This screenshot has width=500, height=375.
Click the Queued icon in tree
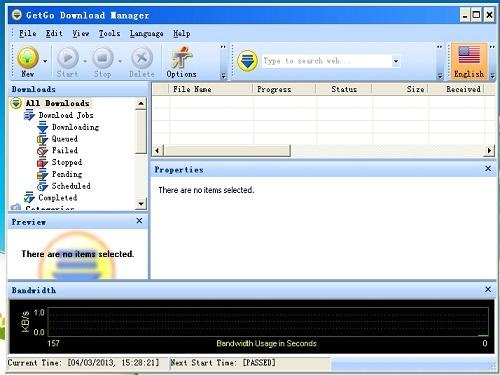pos(42,139)
